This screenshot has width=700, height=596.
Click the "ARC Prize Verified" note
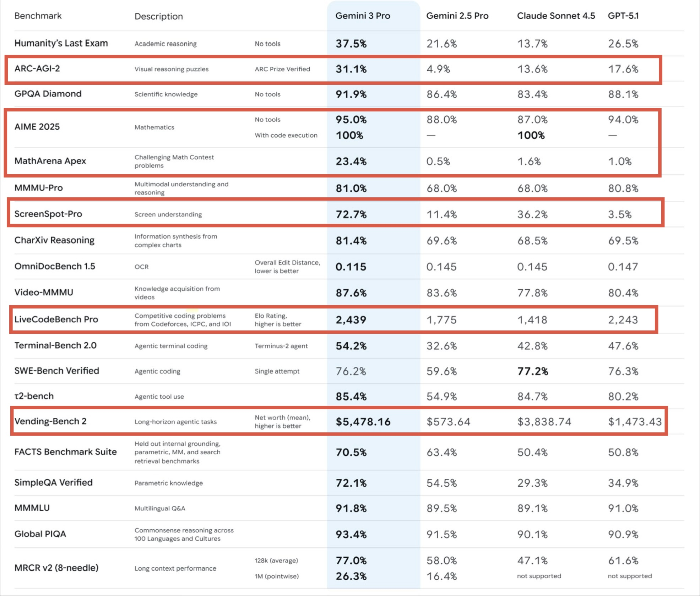coord(282,69)
